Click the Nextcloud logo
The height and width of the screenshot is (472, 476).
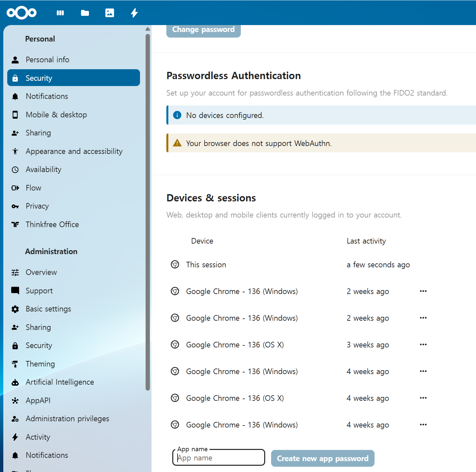(x=22, y=13)
